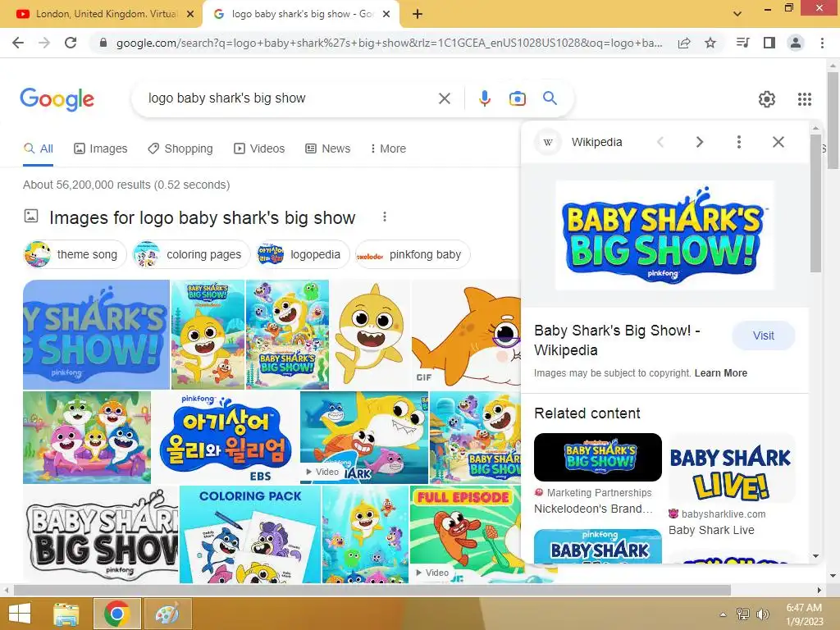Screen dimensions: 840x630
Task: Select the theme song chip
Action: point(75,254)
